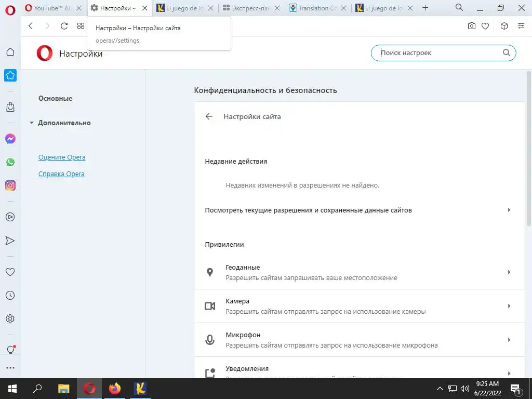Viewport: 532px width, 399px height.
Task: Click the Справка Opera link
Action: pos(61,174)
